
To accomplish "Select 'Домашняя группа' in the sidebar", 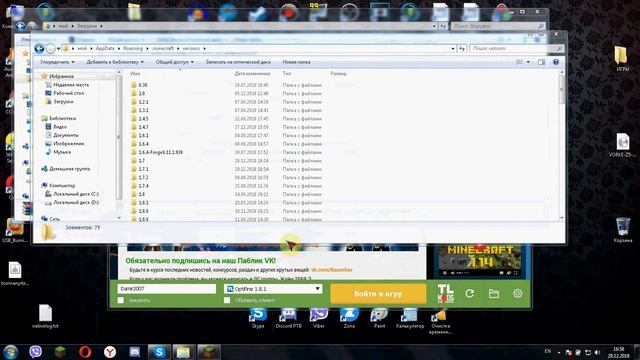I will coord(69,169).
